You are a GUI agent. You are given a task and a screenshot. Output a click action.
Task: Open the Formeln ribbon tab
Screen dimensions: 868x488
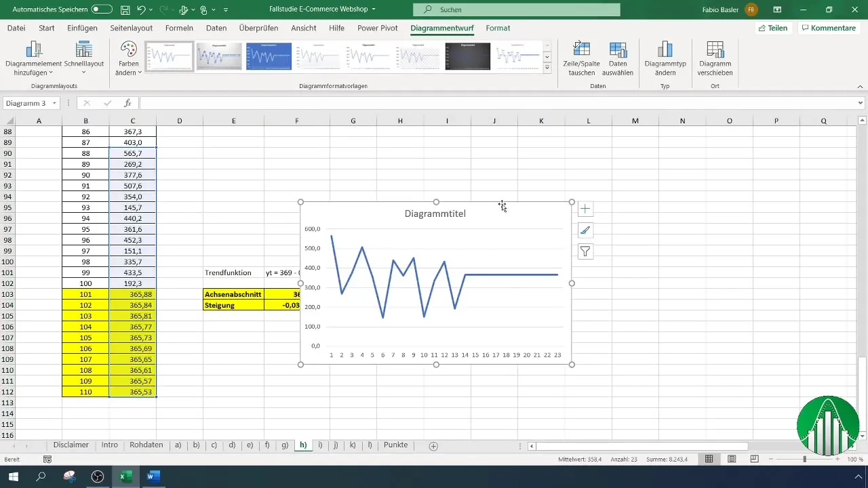(179, 28)
